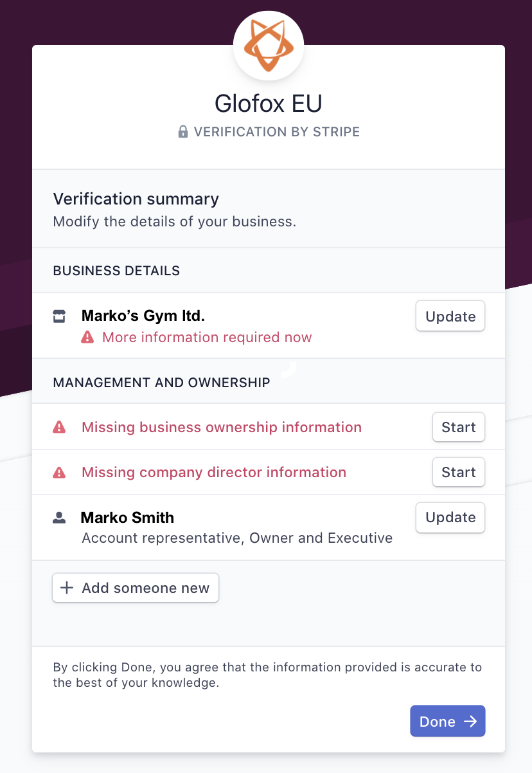Start company director information

pos(459,472)
